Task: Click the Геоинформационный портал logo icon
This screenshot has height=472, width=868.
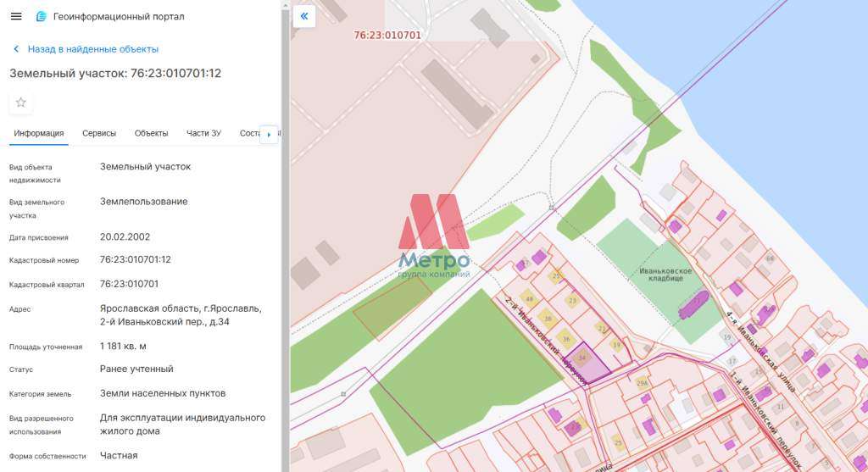Action: (x=42, y=17)
